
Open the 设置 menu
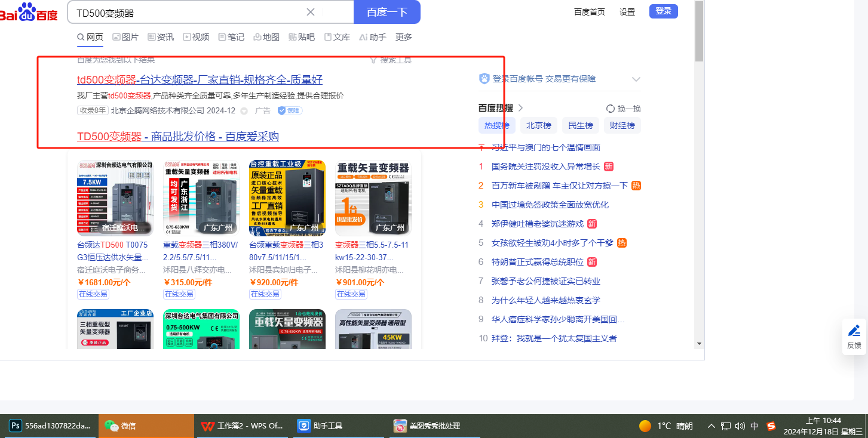coord(627,12)
